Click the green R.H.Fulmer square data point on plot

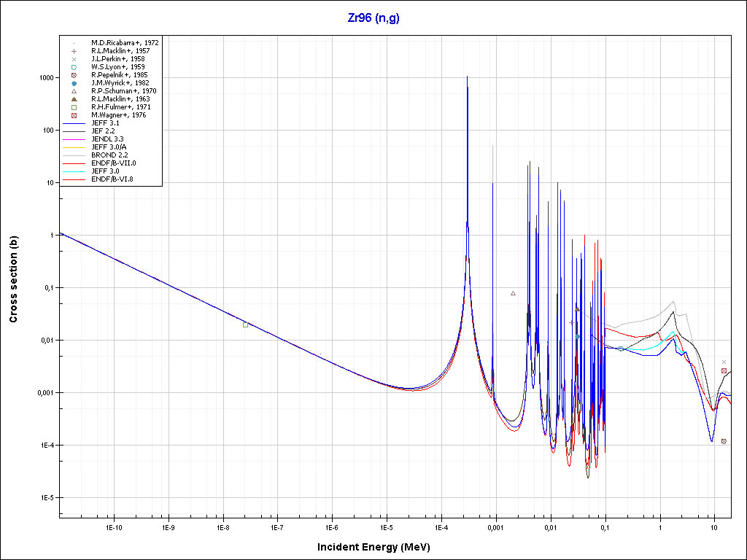point(245,324)
